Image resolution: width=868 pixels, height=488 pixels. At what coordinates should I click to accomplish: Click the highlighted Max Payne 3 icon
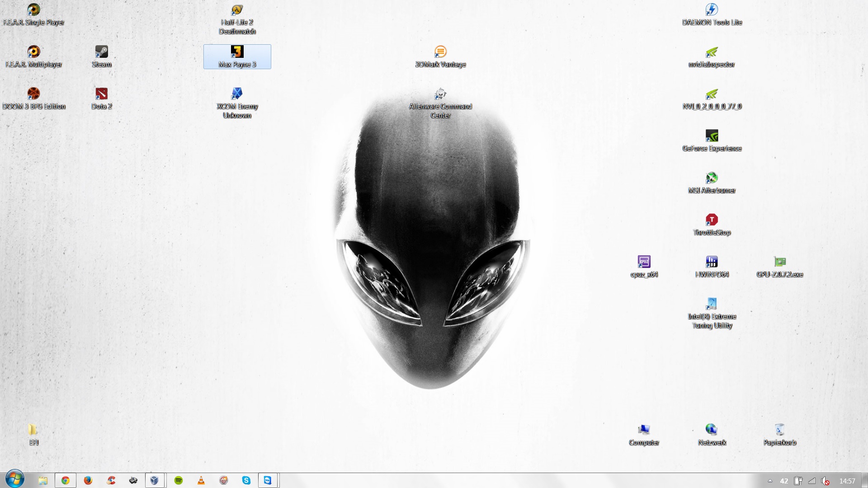(x=237, y=56)
